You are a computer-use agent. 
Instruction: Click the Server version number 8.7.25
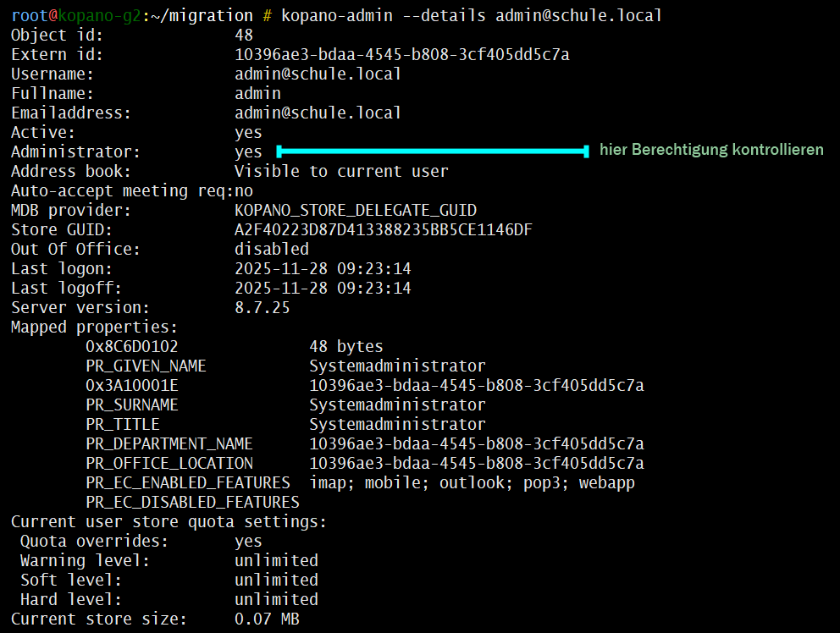[x=262, y=308]
